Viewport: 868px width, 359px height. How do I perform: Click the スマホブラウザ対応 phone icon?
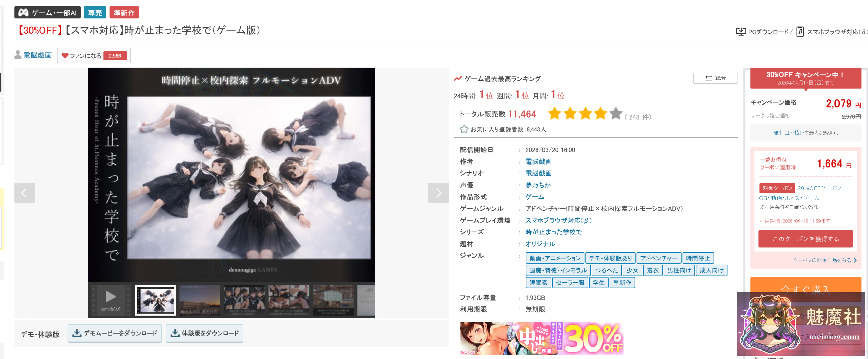click(x=800, y=32)
